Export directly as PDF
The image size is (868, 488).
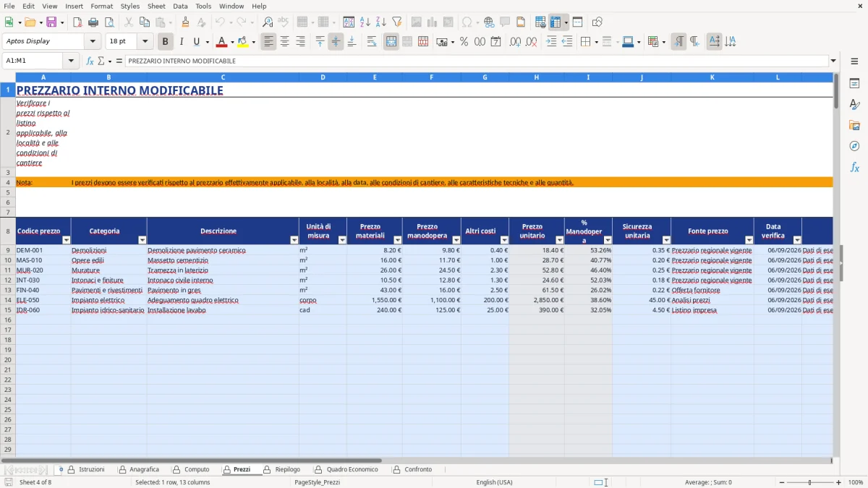pos(77,22)
